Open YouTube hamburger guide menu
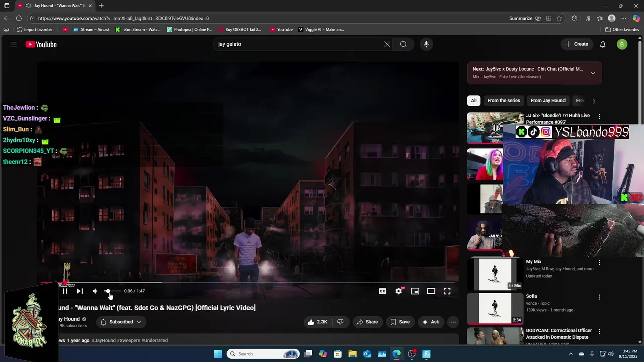Image resolution: width=644 pixels, height=362 pixels. click(14, 44)
